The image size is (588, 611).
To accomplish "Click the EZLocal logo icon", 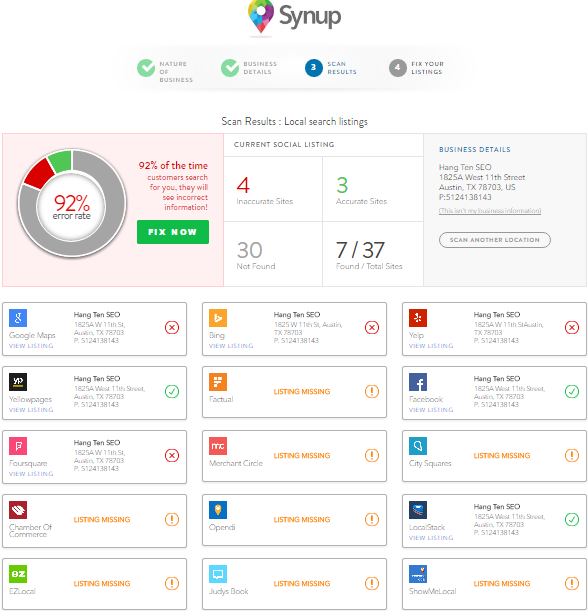I will (18, 574).
